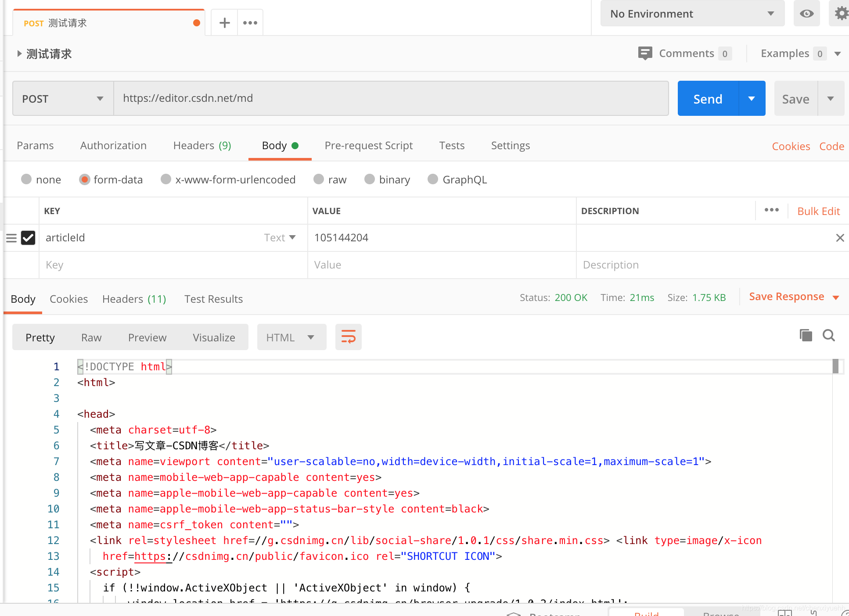Click the empty Value placeholder field
This screenshot has width=849, height=616.
click(x=442, y=265)
